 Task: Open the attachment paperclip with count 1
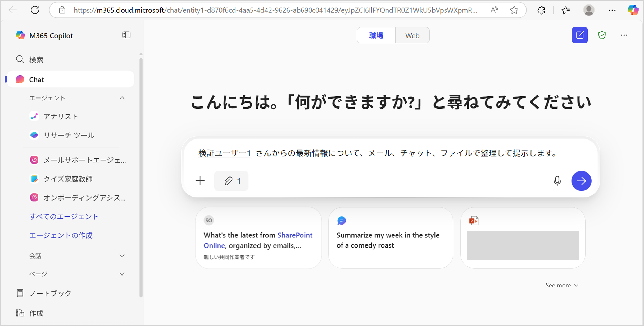click(231, 181)
